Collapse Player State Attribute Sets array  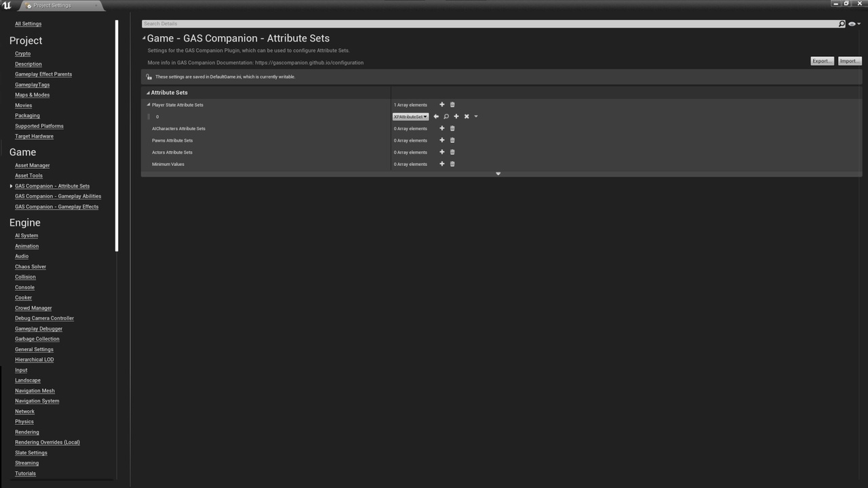149,105
